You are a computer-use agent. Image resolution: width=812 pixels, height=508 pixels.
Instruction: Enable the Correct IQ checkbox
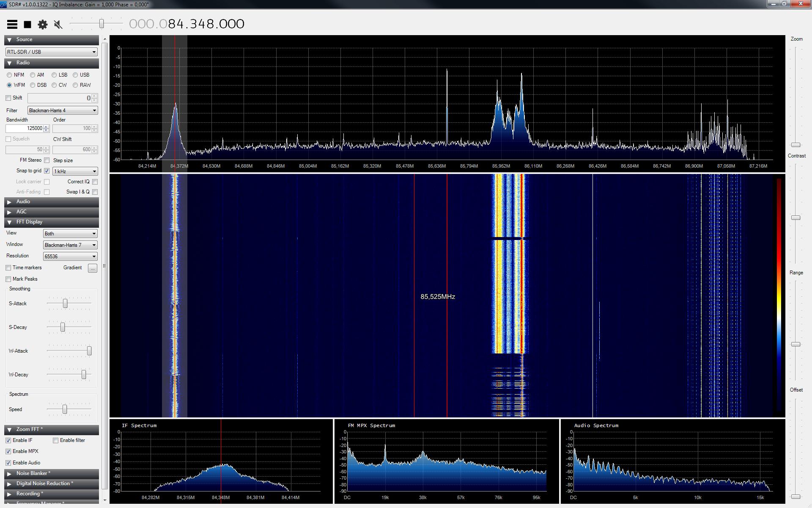(95, 182)
